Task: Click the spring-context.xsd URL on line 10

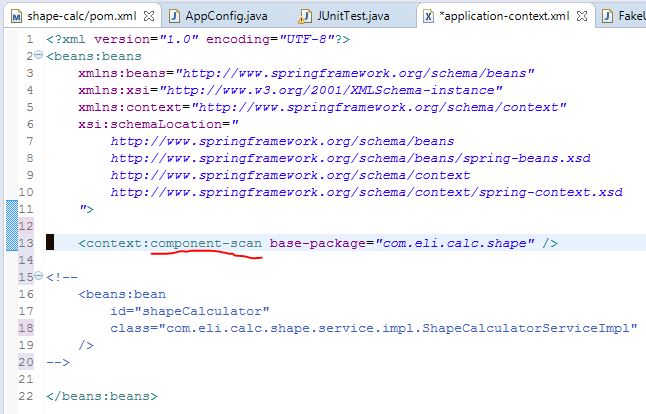Action: pyautogui.click(x=366, y=192)
